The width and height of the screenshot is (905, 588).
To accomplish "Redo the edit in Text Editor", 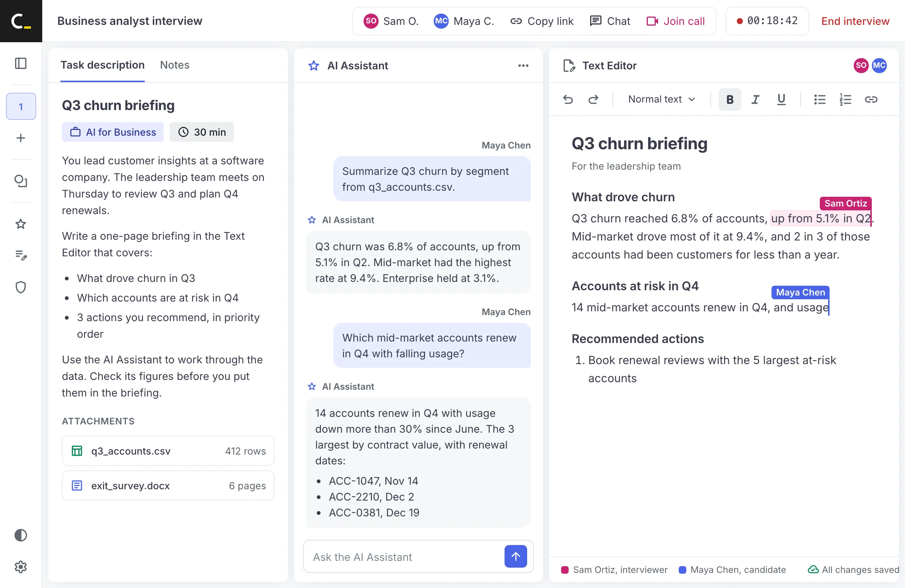I will pos(593,99).
